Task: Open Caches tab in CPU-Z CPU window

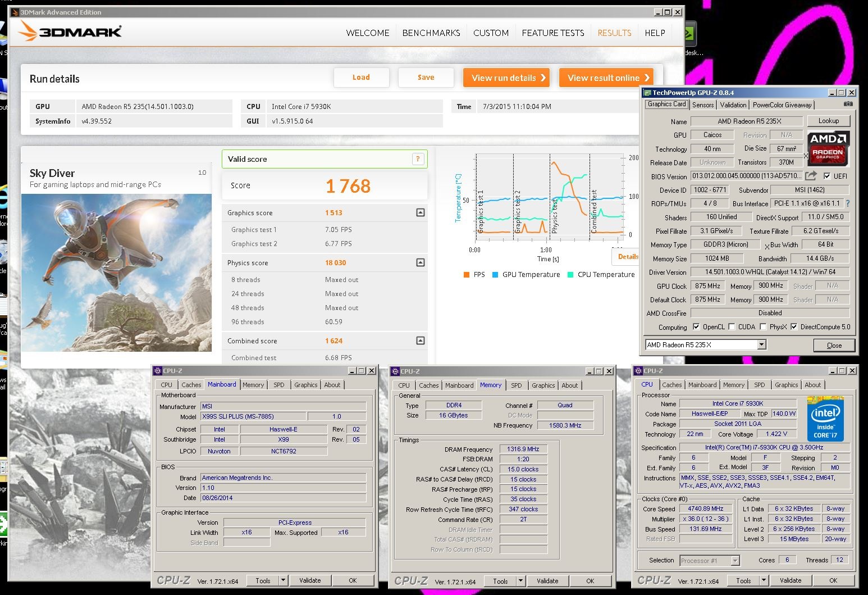Action: (671, 385)
